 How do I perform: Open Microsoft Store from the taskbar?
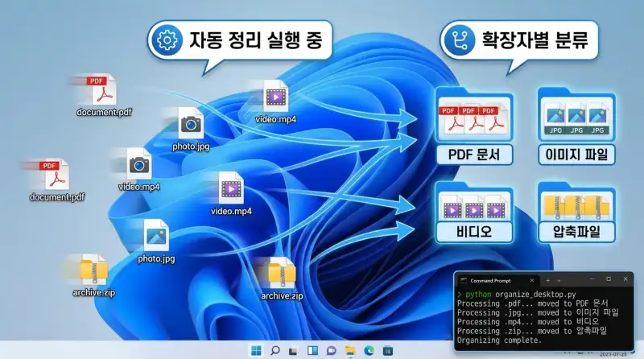coord(387,351)
